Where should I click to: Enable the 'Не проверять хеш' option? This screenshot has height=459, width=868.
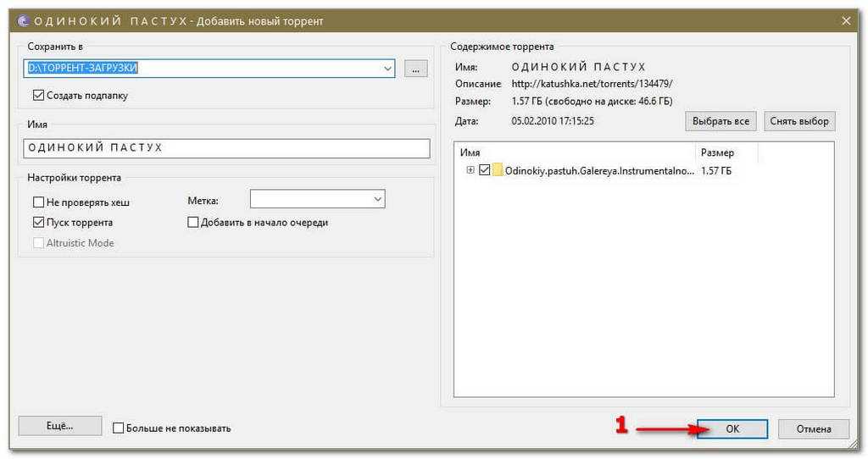[x=39, y=202]
